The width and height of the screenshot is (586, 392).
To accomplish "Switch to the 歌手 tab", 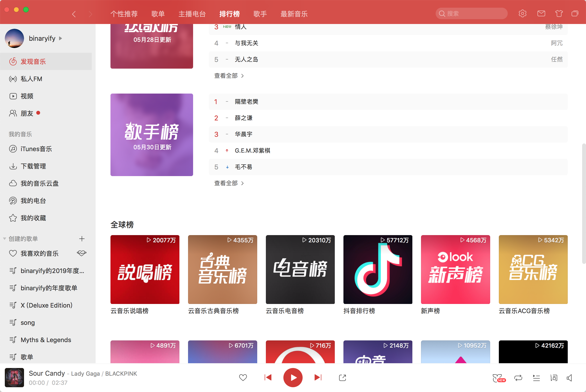I will point(260,14).
